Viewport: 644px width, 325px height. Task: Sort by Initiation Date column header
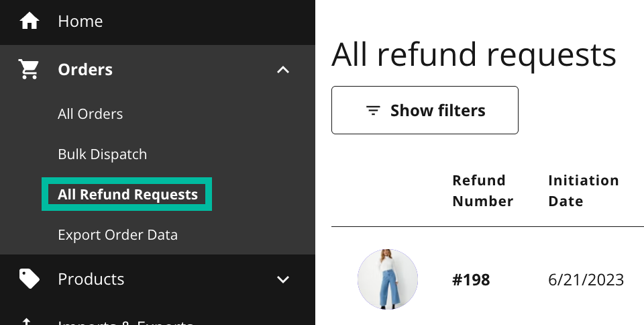point(583,191)
